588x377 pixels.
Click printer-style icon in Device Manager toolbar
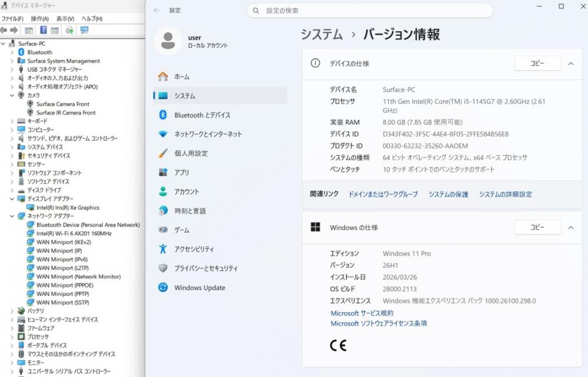(x=69, y=31)
